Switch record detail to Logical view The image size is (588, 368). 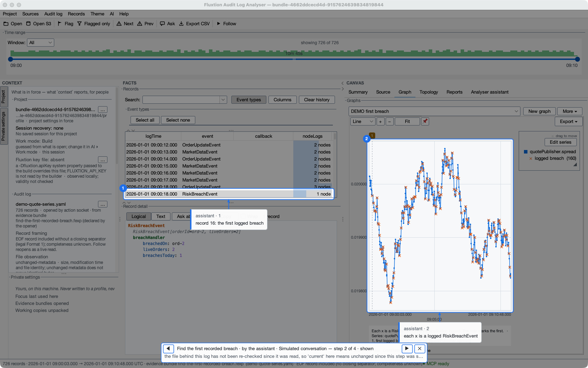pyautogui.click(x=139, y=216)
